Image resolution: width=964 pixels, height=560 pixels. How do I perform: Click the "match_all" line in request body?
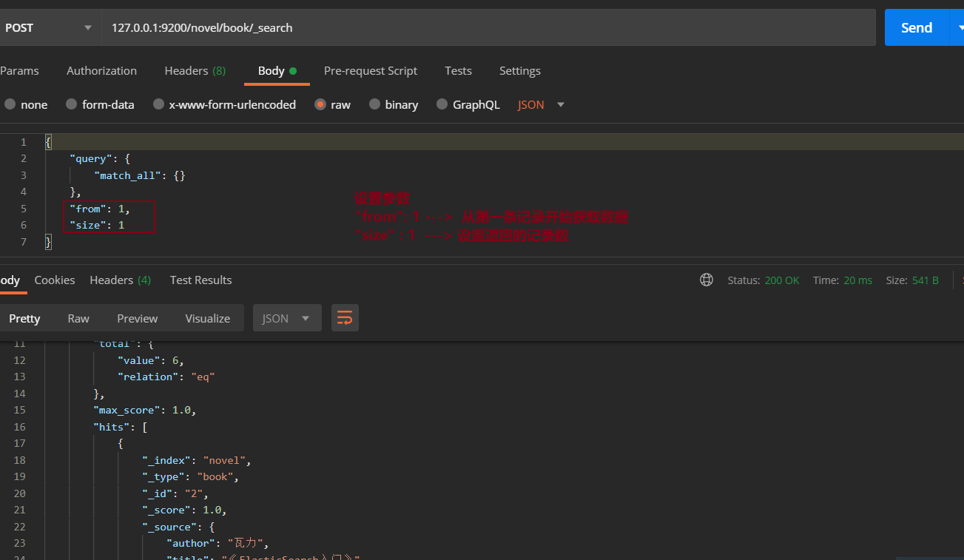(140, 175)
